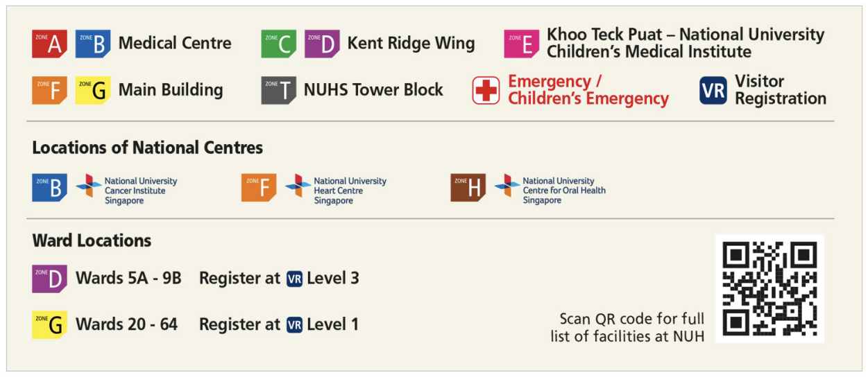
Task: Click the QR code for facilities list
Action: [x=769, y=288]
